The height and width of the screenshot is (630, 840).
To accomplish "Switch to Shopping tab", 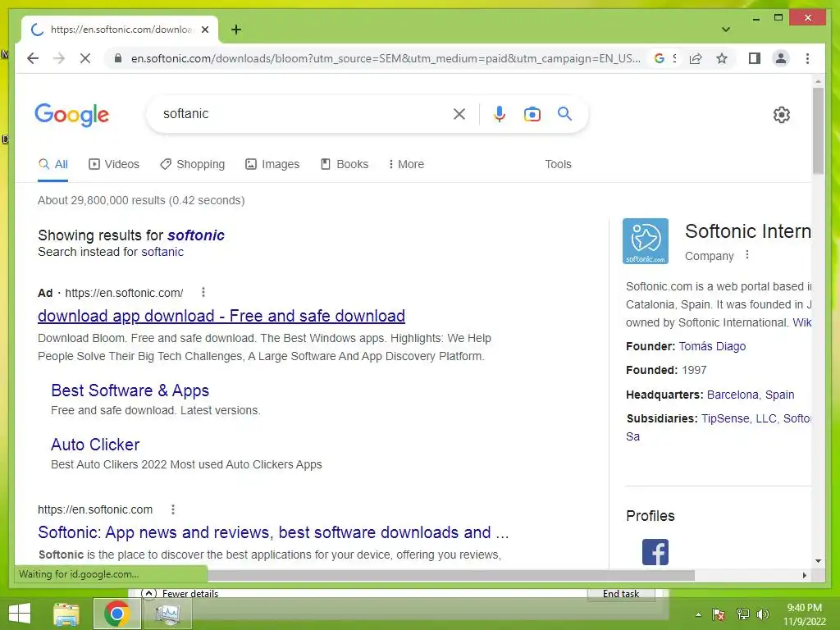I will point(192,164).
